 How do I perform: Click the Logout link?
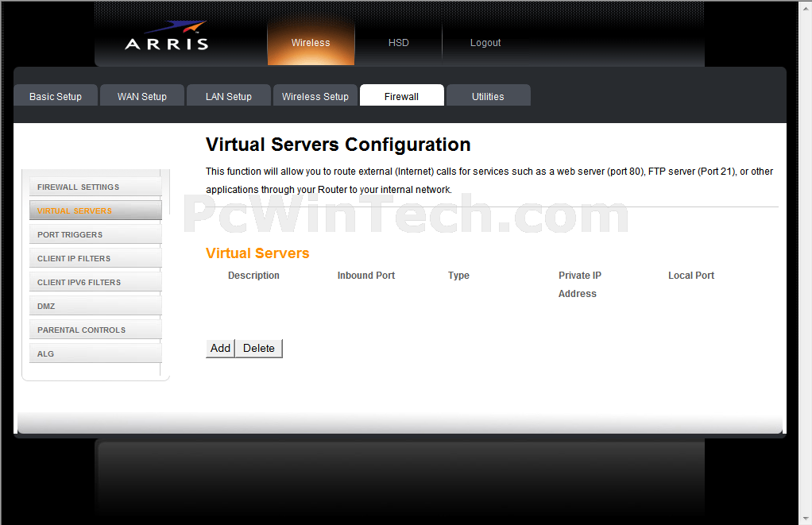(485, 43)
